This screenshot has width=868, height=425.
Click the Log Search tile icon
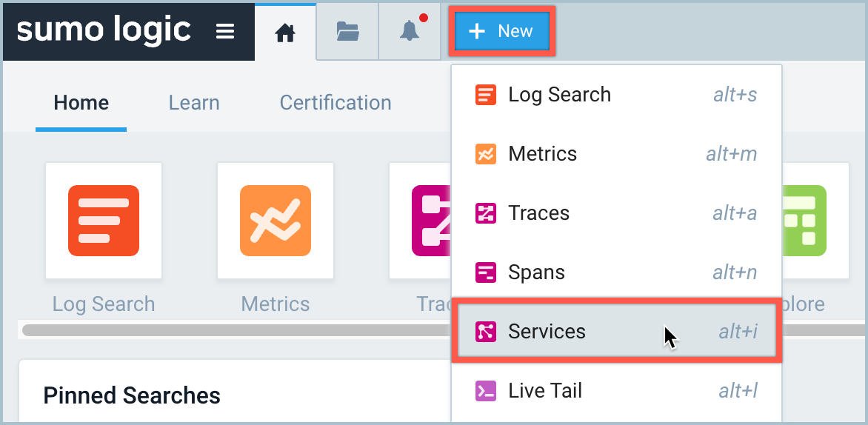104,221
